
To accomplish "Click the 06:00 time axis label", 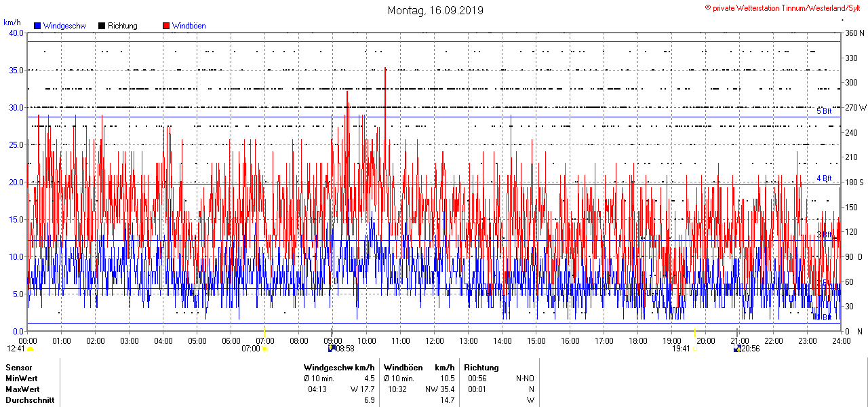I will point(231,341).
